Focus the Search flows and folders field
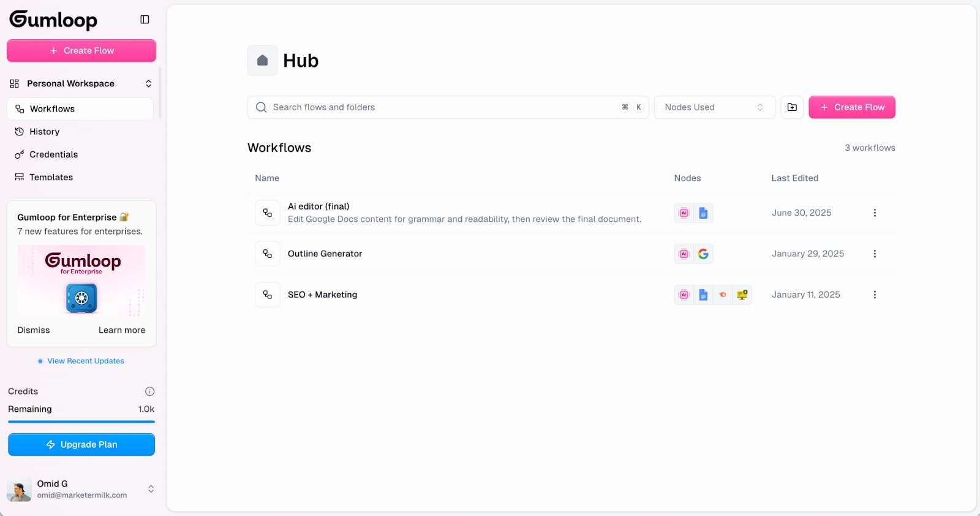The image size is (980, 516). tap(448, 107)
